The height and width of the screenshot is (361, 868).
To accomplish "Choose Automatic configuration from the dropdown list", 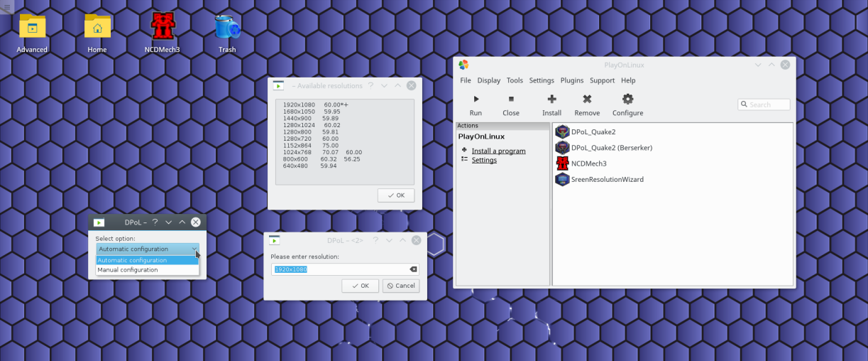I will pos(148,260).
